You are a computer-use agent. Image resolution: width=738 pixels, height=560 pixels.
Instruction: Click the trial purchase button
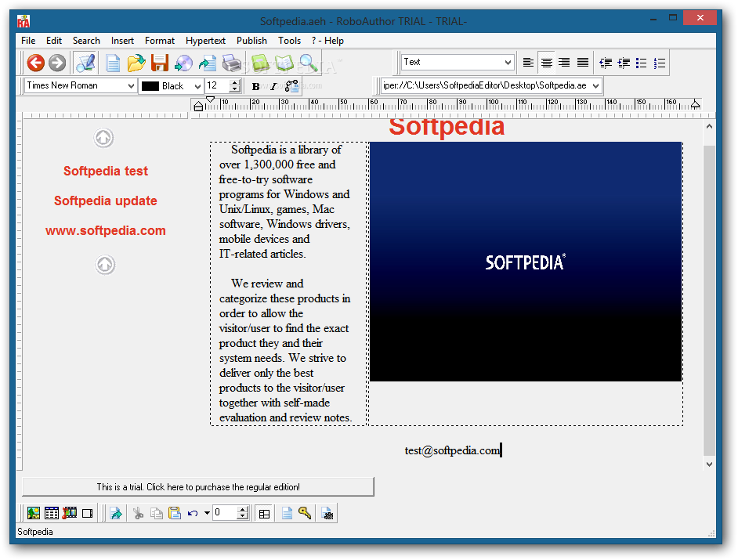(198, 487)
